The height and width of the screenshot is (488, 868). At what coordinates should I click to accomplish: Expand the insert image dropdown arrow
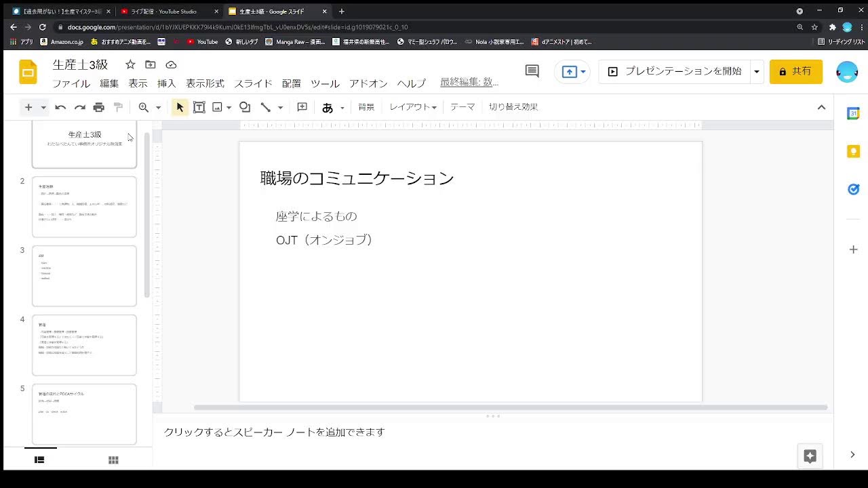(x=229, y=107)
